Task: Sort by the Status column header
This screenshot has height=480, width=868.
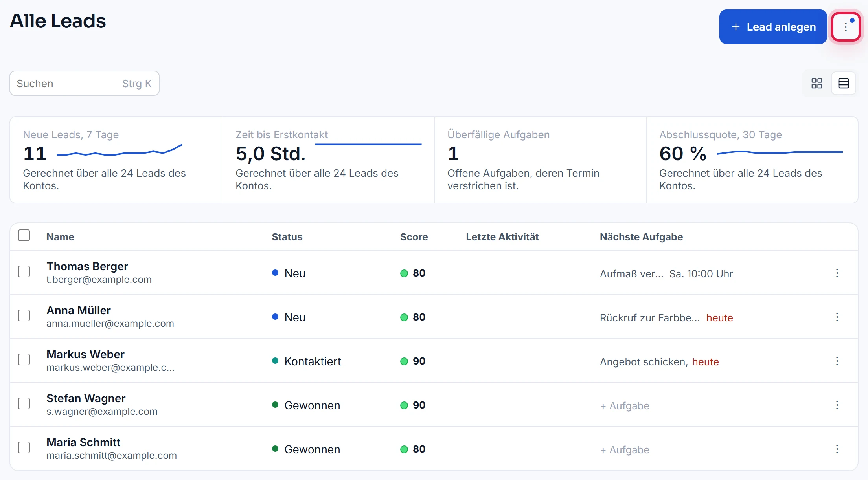Action: (287, 237)
